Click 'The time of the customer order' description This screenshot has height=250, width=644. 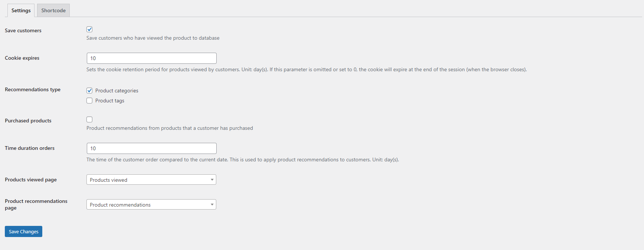243,159
